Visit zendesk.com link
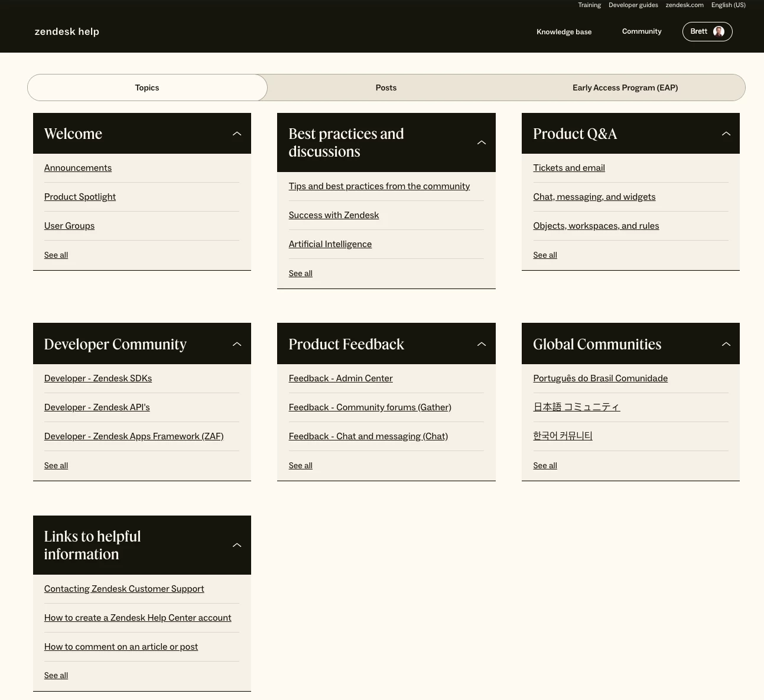Screen dimensions: 764x700 click(x=684, y=5)
